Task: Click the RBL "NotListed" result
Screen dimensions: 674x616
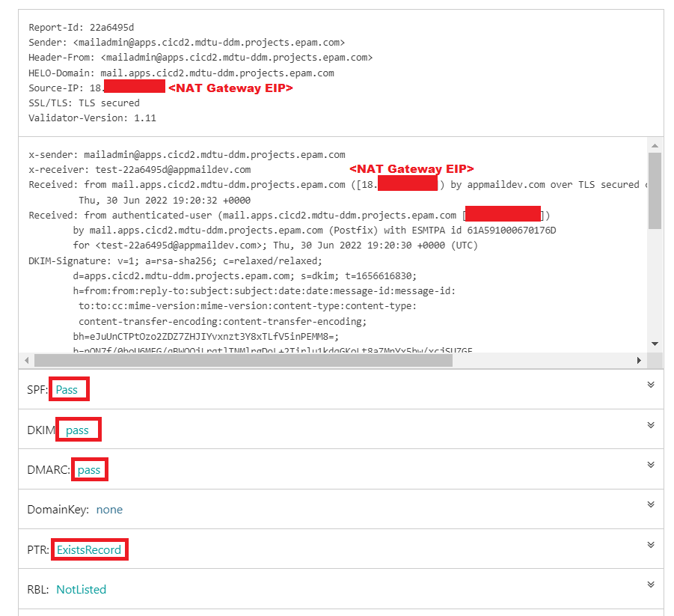Action: [x=81, y=590]
